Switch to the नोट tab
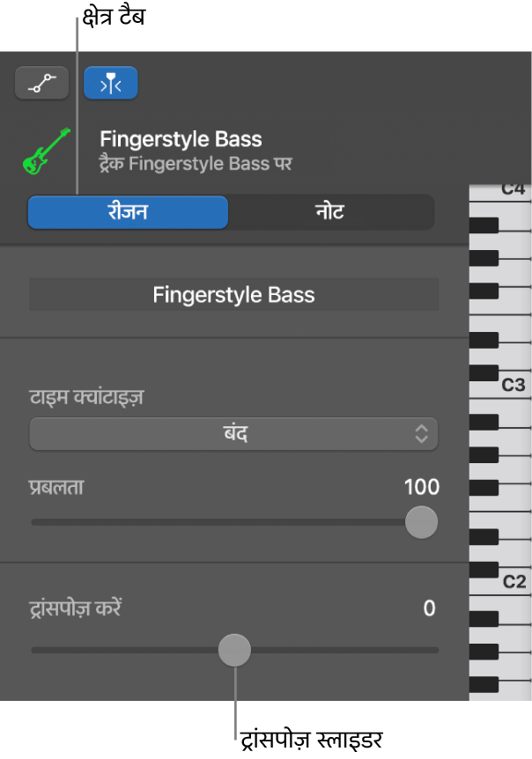Viewport: 532px width, 759px height. pyautogui.click(x=331, y=212)
